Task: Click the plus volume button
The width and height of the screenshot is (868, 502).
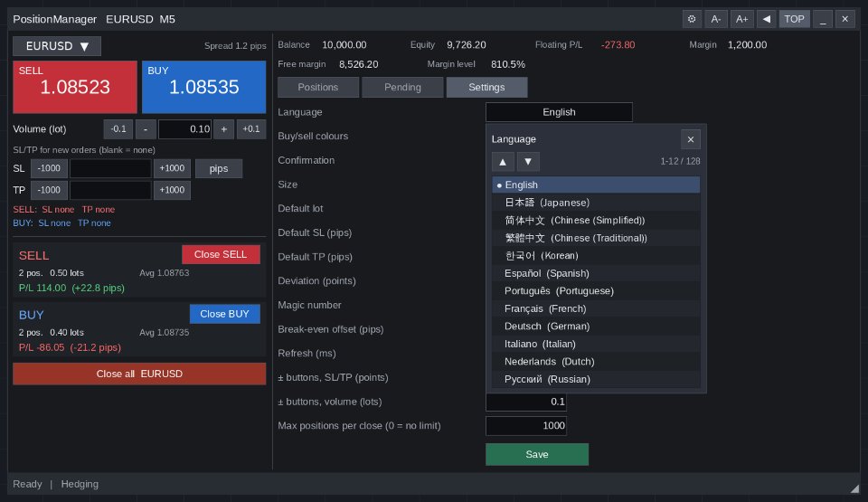Action: 223,129
